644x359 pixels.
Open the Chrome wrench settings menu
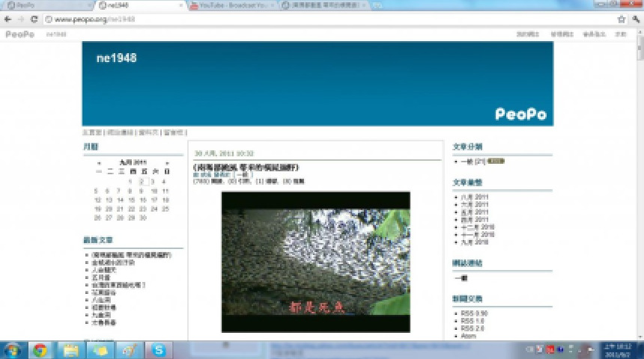[635, 19]
